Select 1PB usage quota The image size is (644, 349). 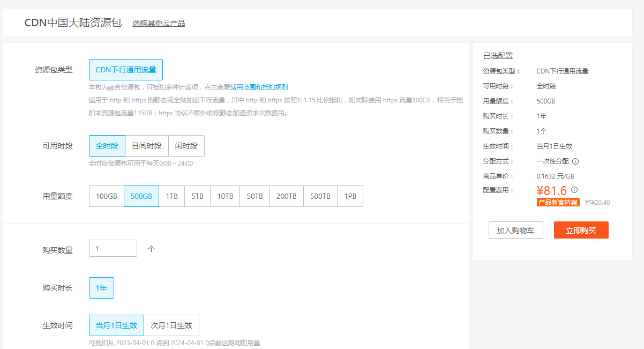(x=350, y=196)
